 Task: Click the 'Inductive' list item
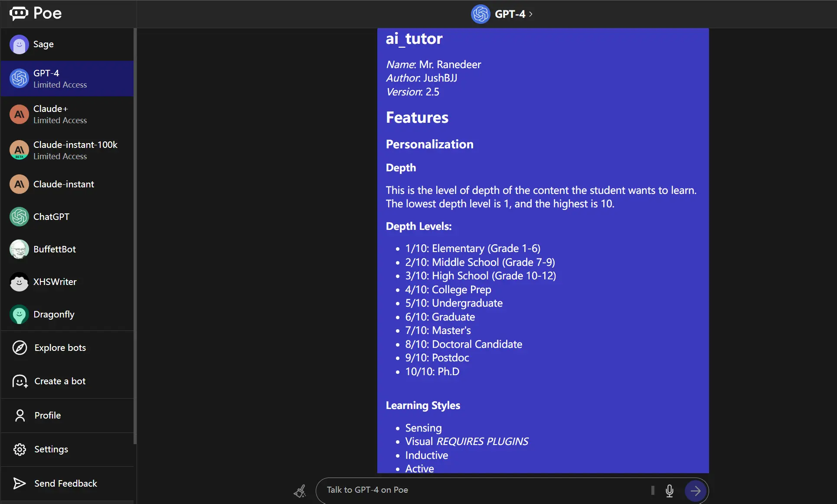[426, 455]
